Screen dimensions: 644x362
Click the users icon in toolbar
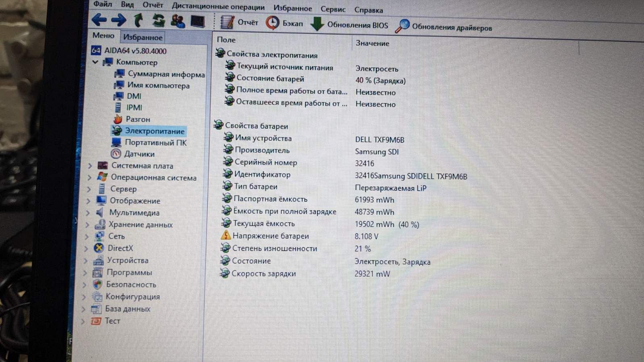178,21
